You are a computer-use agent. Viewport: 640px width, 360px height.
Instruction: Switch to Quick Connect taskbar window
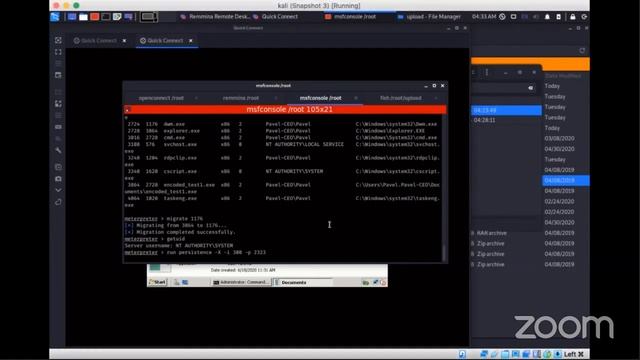276,17
